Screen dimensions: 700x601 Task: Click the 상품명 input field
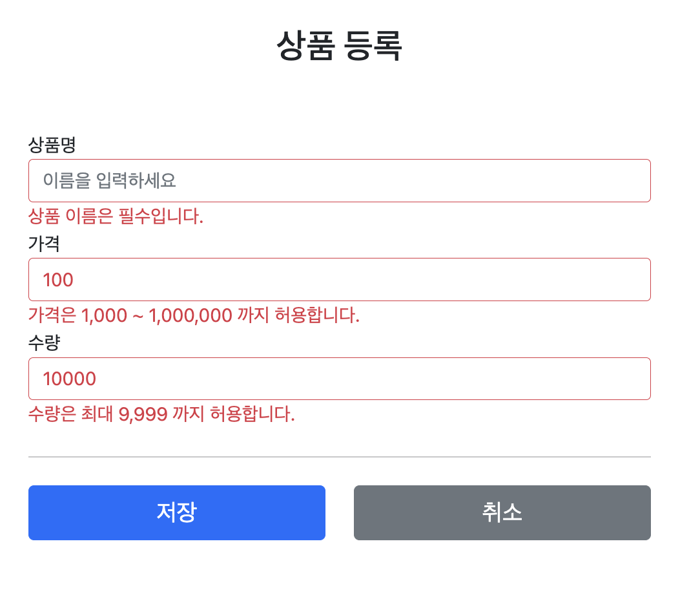pos(340,180)
